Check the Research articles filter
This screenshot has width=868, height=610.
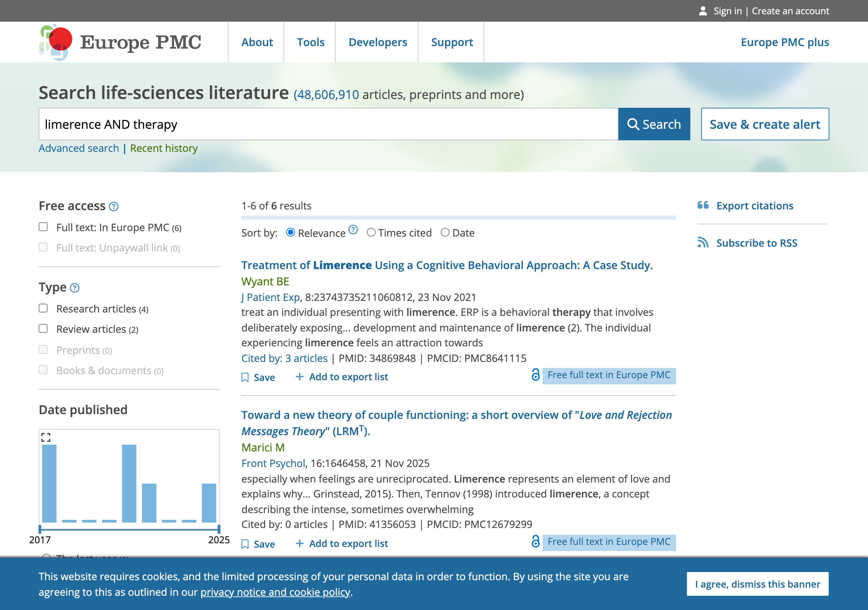(x=43, y=308)
